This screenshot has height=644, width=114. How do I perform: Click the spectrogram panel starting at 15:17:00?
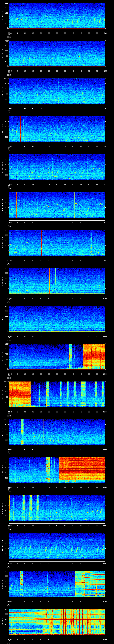coord(57,584)
